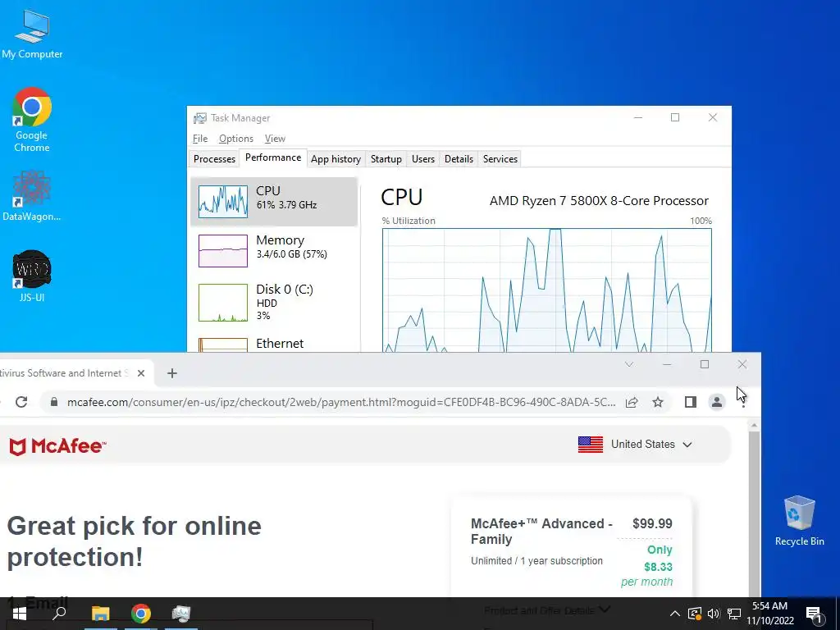Open File Explorer from the taskbar
This screenshot has width=840, height=630.
[x=100, y=614]
